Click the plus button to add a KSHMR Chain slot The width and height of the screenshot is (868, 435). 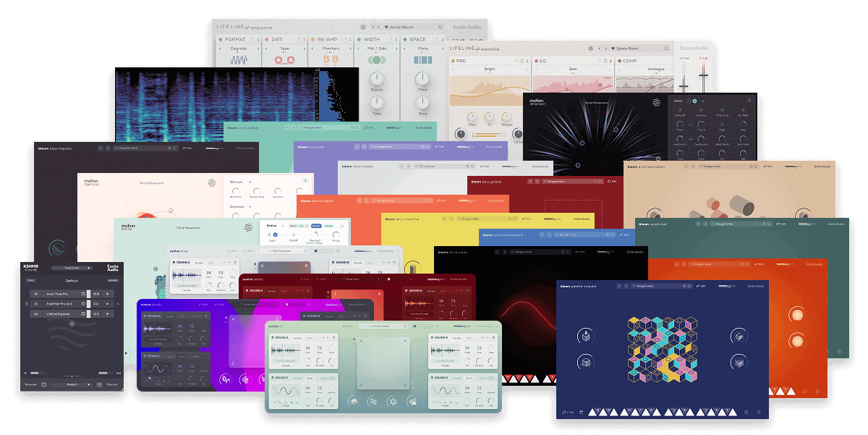tap(72, 324)
